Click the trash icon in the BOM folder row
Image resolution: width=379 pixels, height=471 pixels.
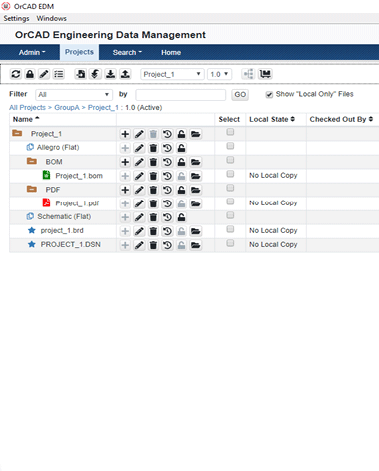(153, 162)
